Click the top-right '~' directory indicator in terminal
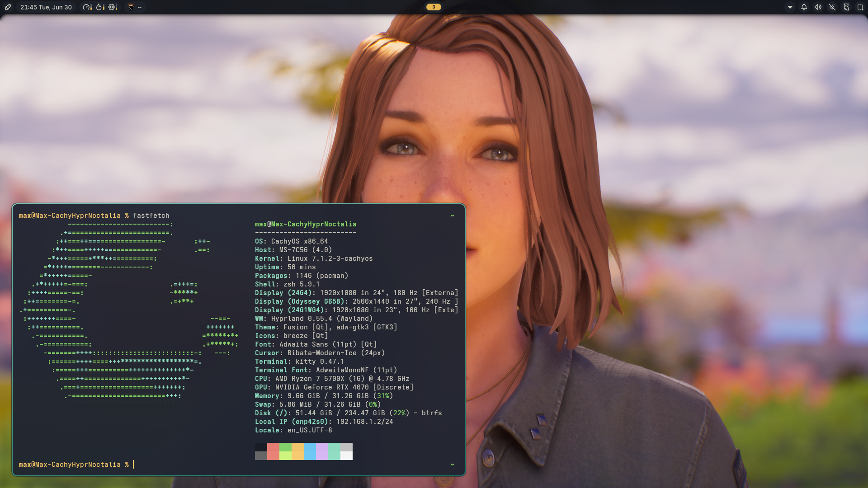 point(452,216)
